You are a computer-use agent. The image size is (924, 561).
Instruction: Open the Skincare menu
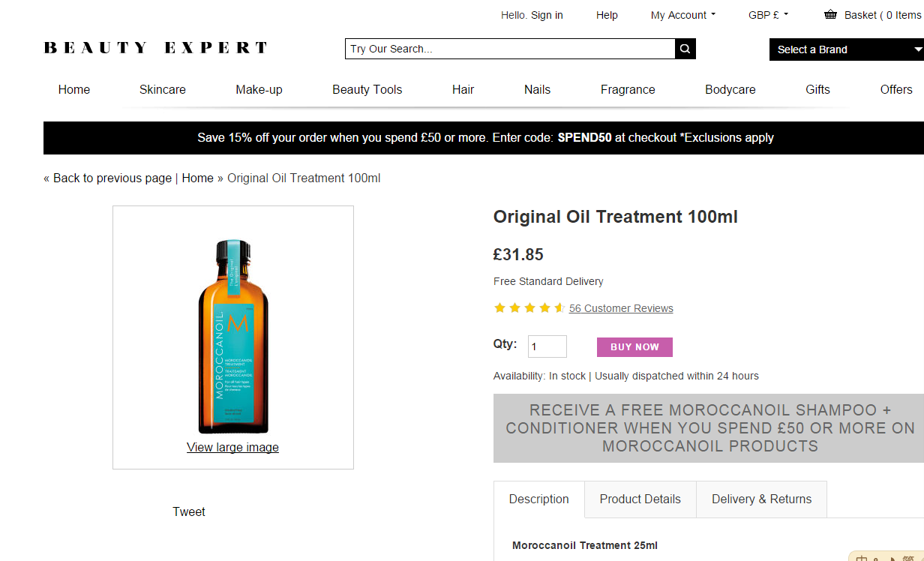pyautogui.click(x=162, y=89)
